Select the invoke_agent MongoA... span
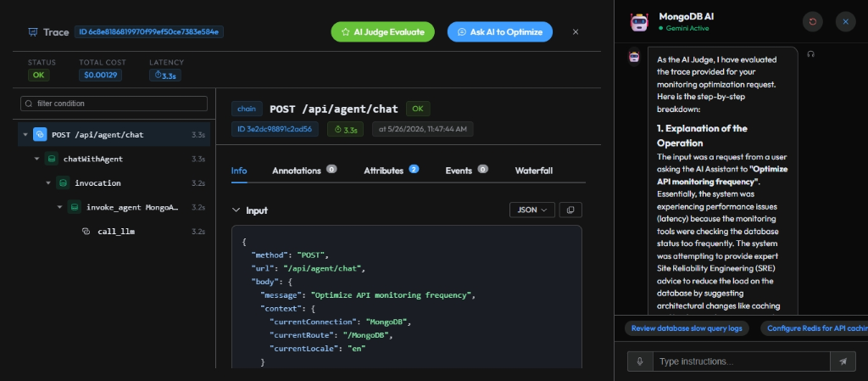Screen dimensions: 868x381 tap(133, 207)
